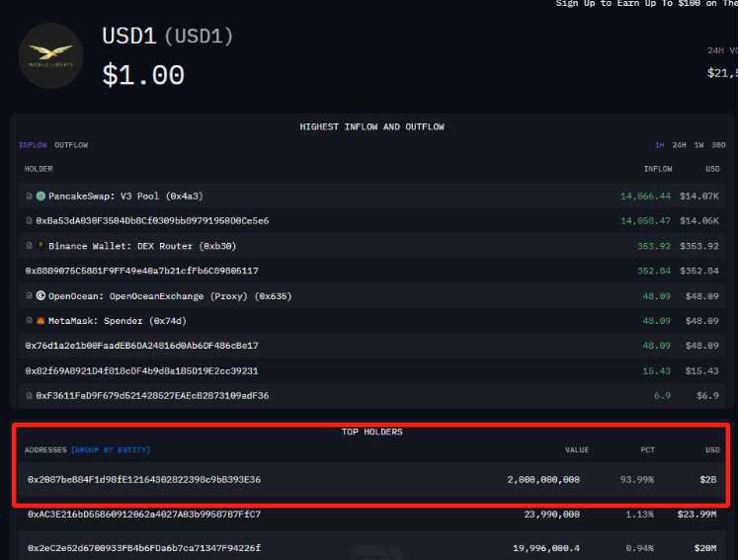Select the 24H timeframe
This screenshot has height=560, width=739.
[679, 145]
